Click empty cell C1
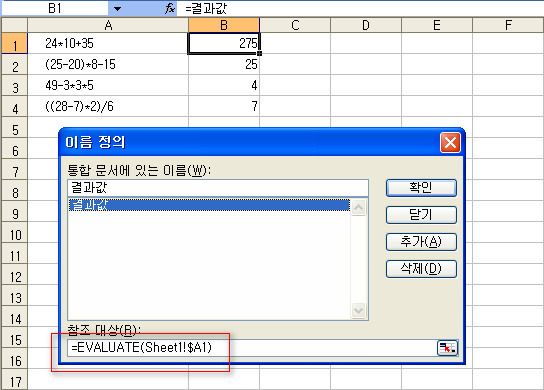The width and height of the screenshot is (544, 390). [295, 43]
